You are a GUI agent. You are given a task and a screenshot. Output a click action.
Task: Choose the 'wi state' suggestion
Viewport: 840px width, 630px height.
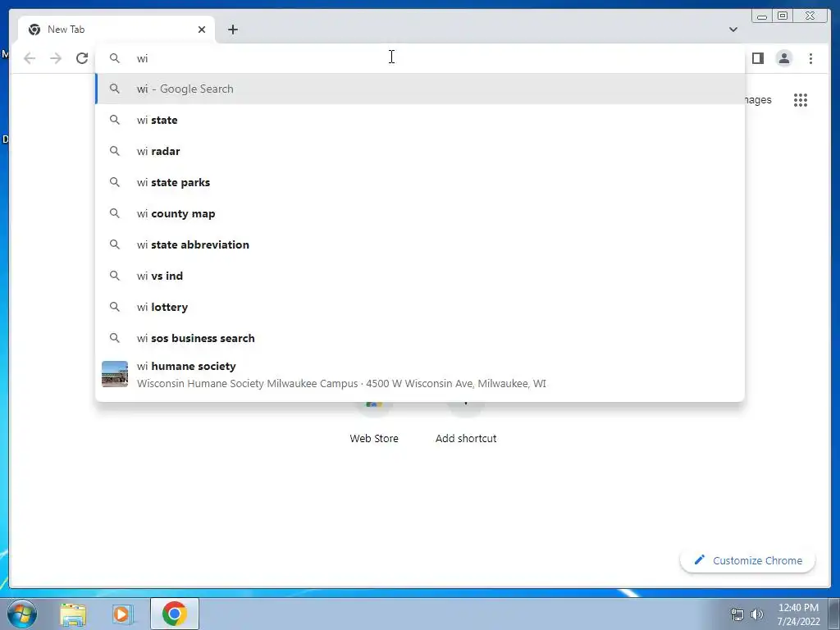coord(420,120)
